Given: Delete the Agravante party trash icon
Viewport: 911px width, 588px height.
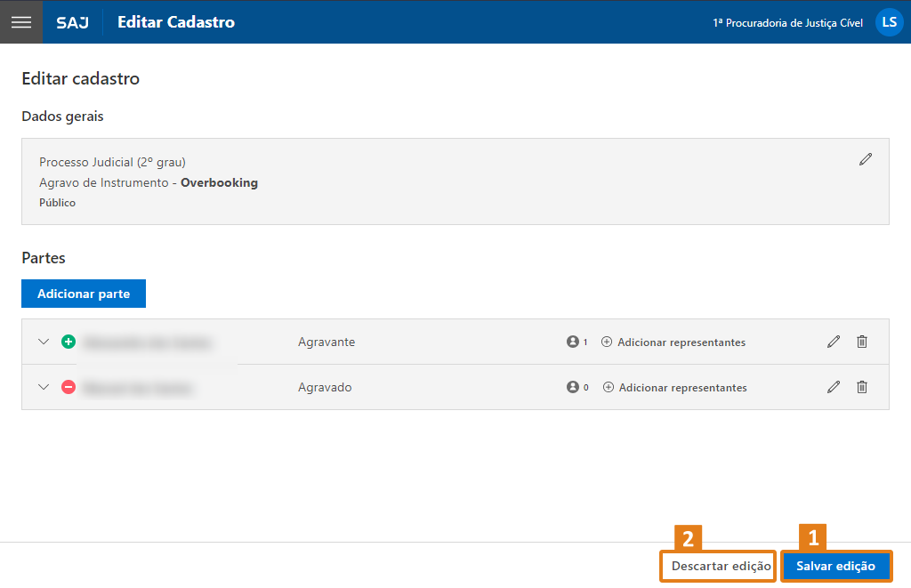Looking at the screenshot, I should [x=862, y=342].
